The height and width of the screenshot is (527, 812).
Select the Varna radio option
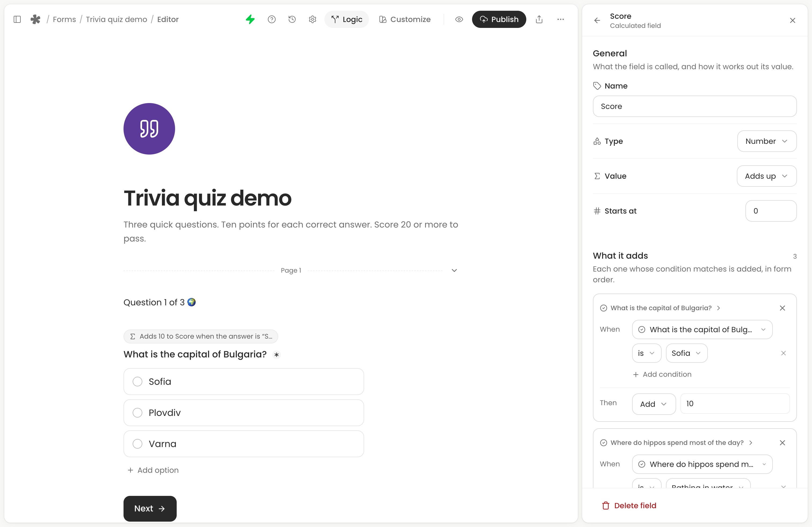137,444
